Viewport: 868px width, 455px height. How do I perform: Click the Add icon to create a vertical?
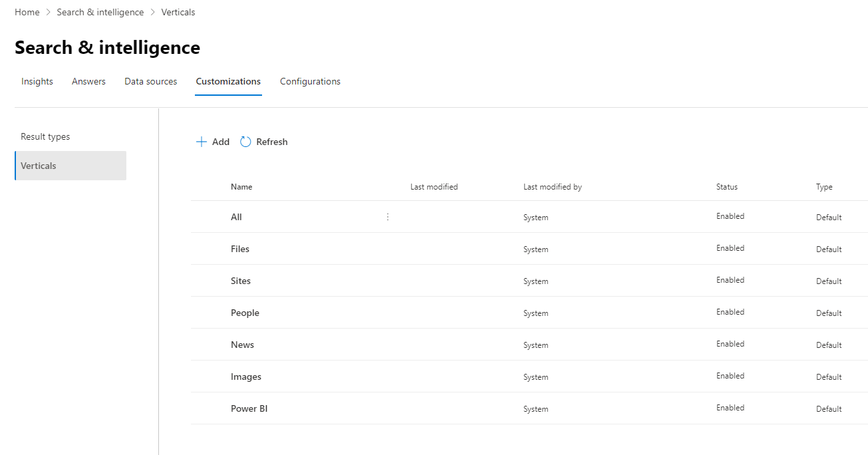[x=202, y=142]
